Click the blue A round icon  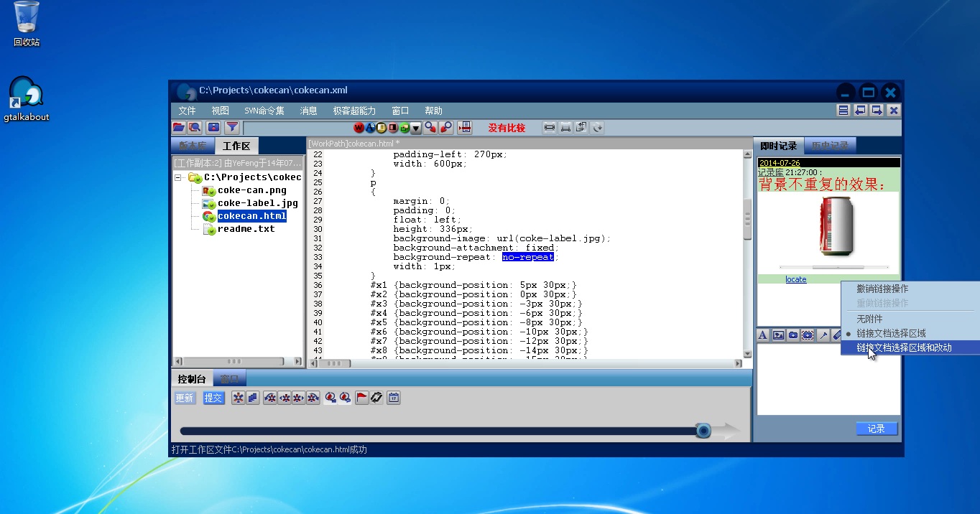pyautogui.click(x=370, y=128)
